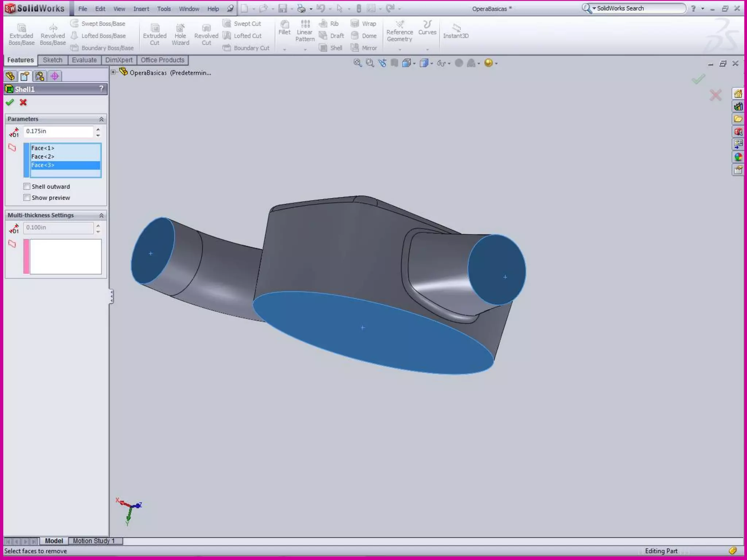Click the Appearances color ball in task pane
Screen dimensions: 747x560
coord(738,157)
